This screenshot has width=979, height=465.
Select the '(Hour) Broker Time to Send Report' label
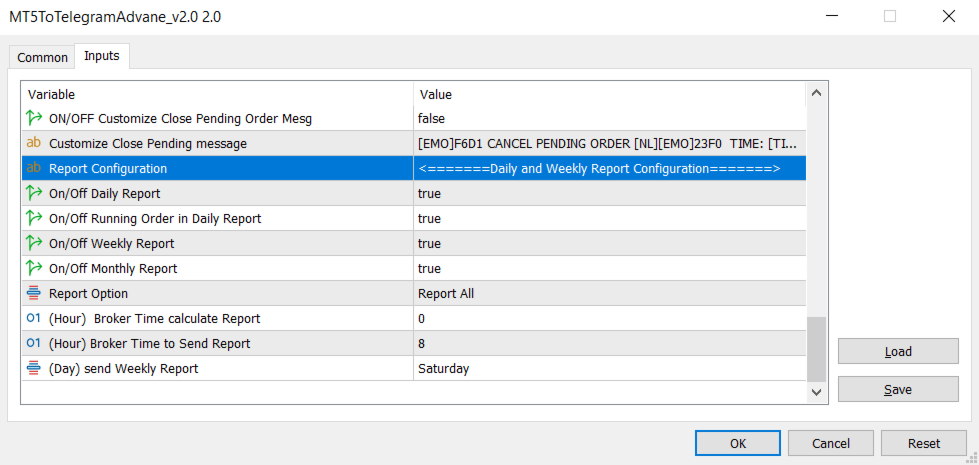point(149,343)
